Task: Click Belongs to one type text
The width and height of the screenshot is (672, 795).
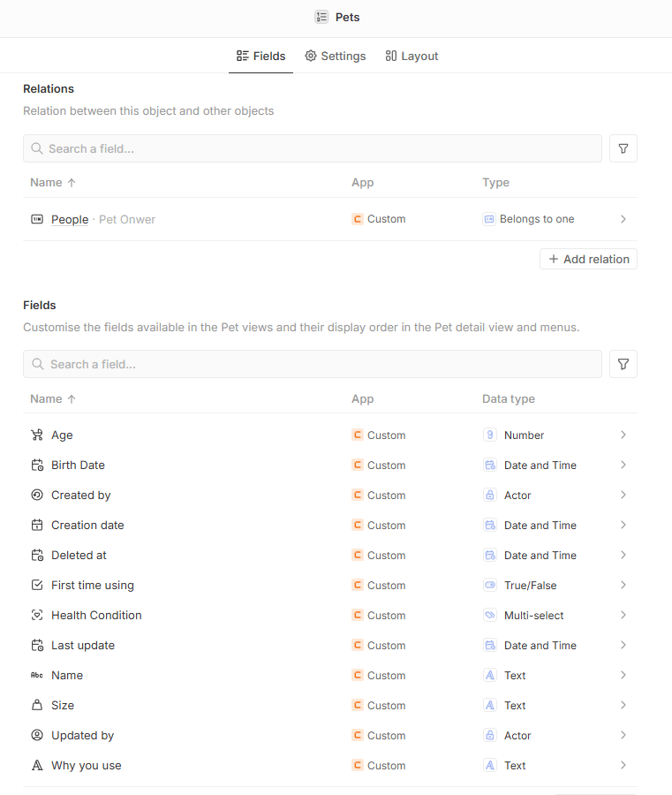Action: pos(537,219)
